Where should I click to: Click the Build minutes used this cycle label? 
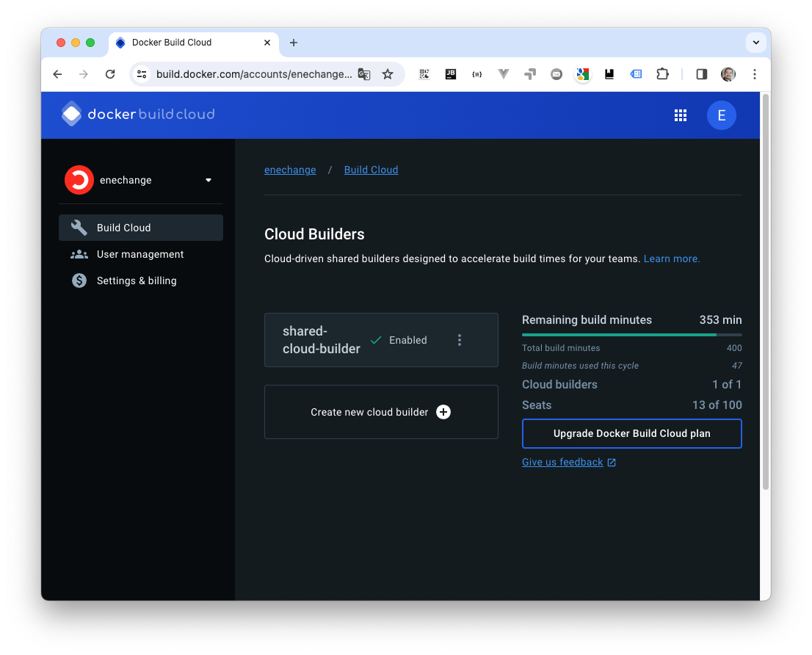coord(580,366)
